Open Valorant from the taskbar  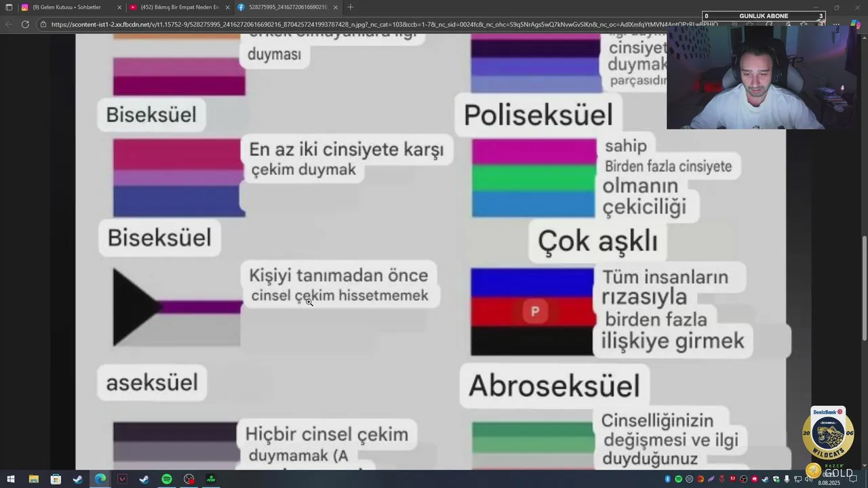pos(122,479)
